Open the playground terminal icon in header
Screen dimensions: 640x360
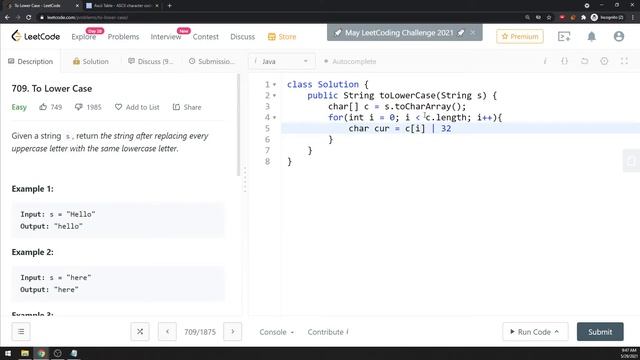(x=564, y=36)
